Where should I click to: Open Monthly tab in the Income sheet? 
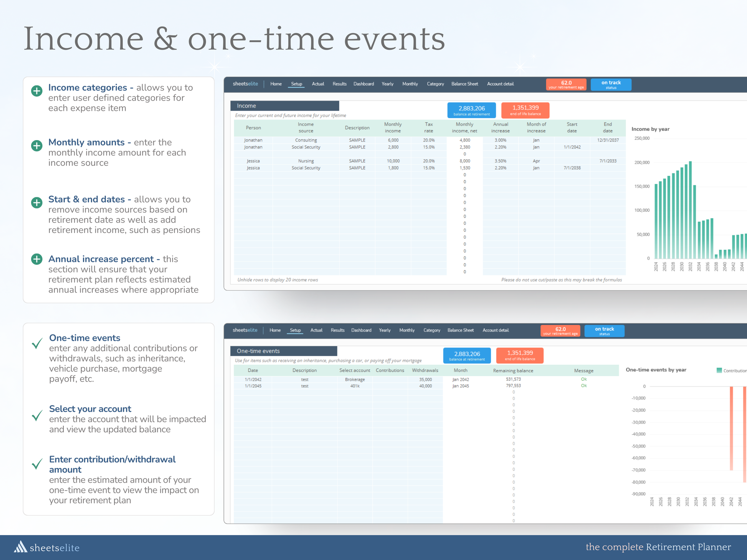click(410, 84)
